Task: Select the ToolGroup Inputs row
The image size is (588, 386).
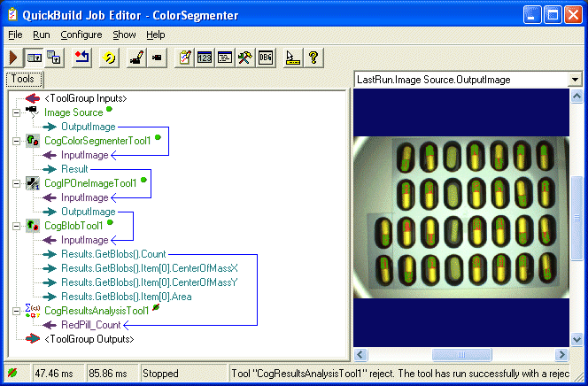Action: [86, 98]
